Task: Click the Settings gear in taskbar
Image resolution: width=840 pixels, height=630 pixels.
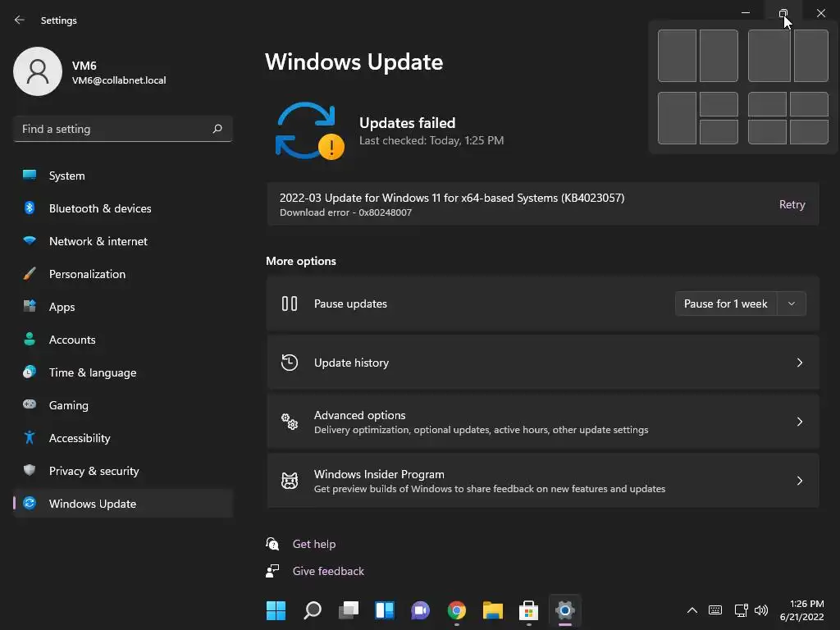Action: 565,610
